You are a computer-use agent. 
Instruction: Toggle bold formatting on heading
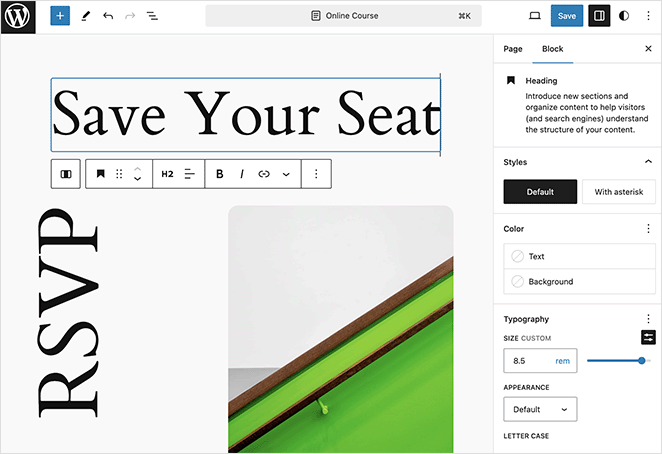(220, 174)
